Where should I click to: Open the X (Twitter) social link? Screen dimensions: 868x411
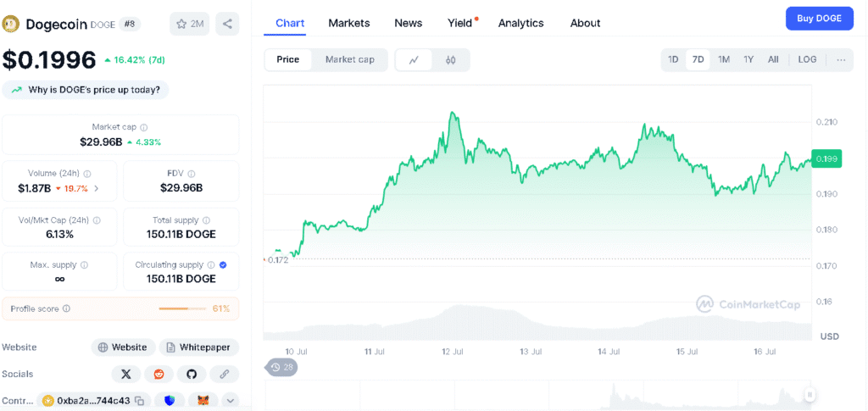125,375
